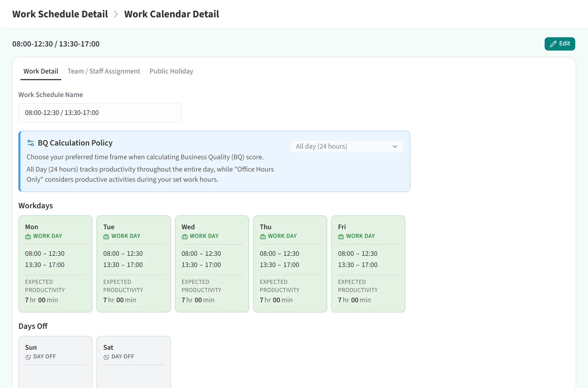Click the breadcrumb chevron separator
Screen dimensions: 588x388
[116, 14]
